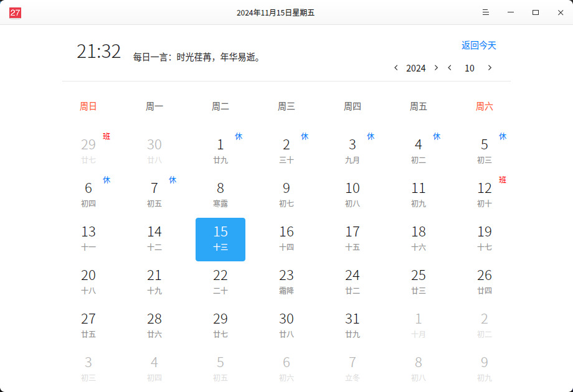573x392 pixels.
Task: Select October 6 初四
Action: (x=88, y=195)
